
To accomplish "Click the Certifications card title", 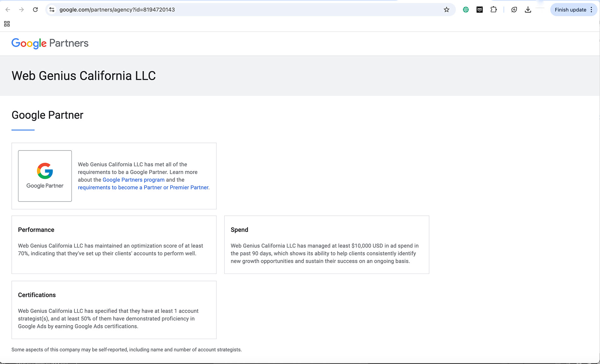I will [37, 295].
